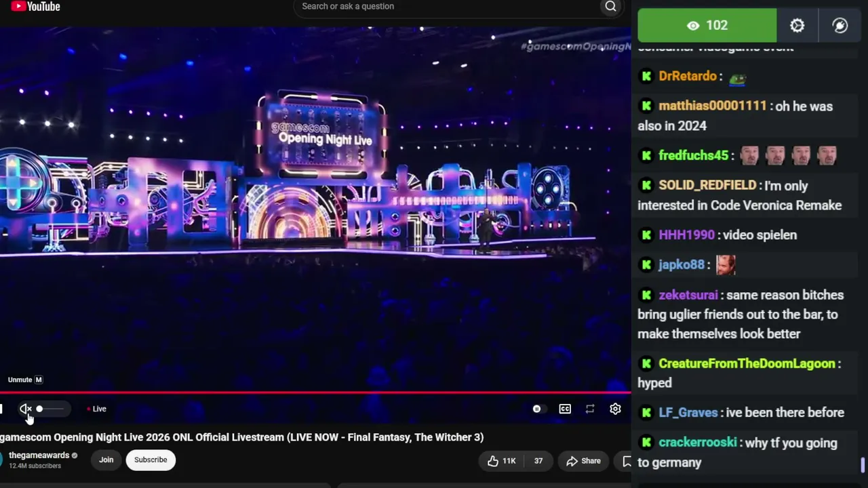Screen dimensions: 868x488
Task: Adjust the player volume slider
Action: (50, 409)
